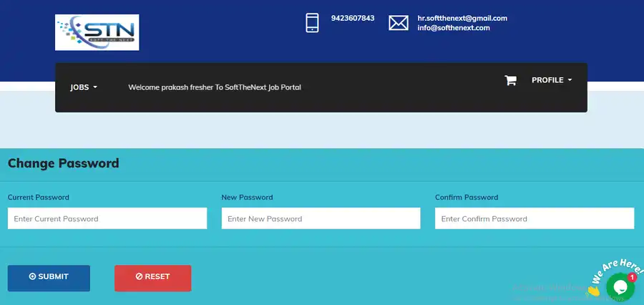Open the shopping cart icon
Image resolution: width=644 pixels, height=305 pixels.
click(510, 80)
